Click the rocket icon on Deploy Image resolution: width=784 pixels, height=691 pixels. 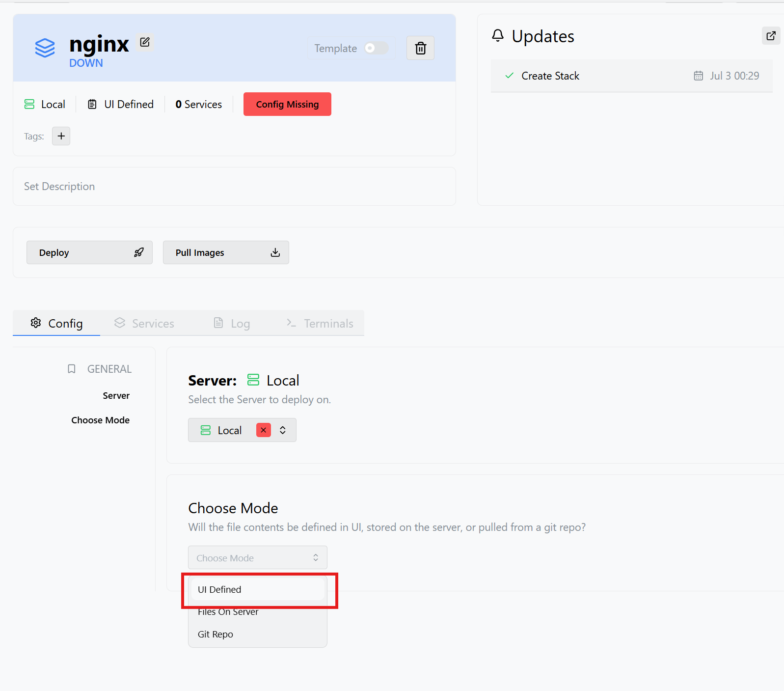pos(139,252)
